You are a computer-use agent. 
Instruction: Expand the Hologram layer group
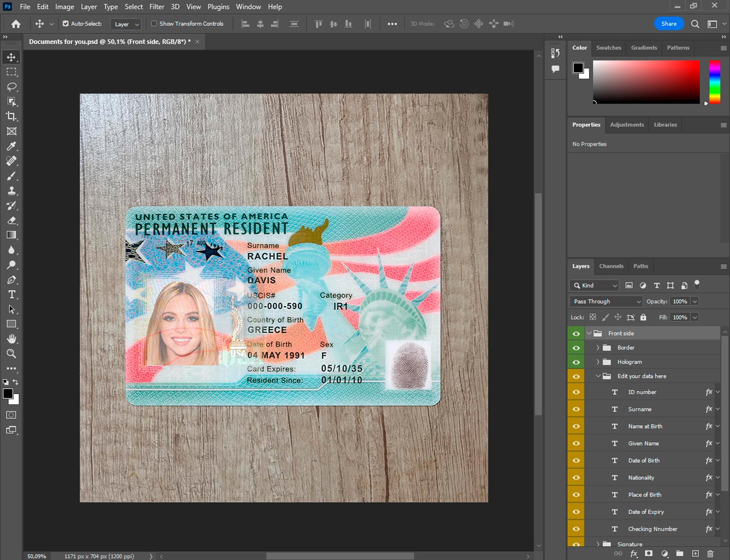(598, 362)
